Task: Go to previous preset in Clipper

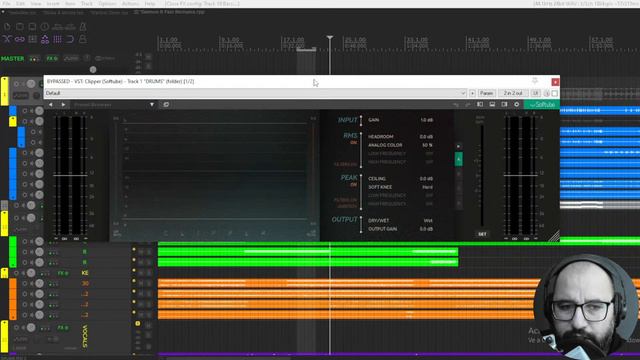Action: (51, 105)
